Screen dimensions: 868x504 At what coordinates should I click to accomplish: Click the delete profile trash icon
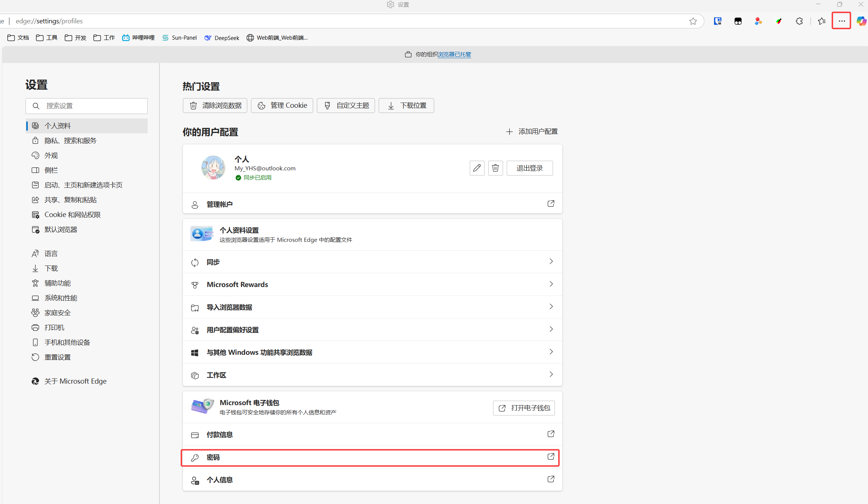495,168
